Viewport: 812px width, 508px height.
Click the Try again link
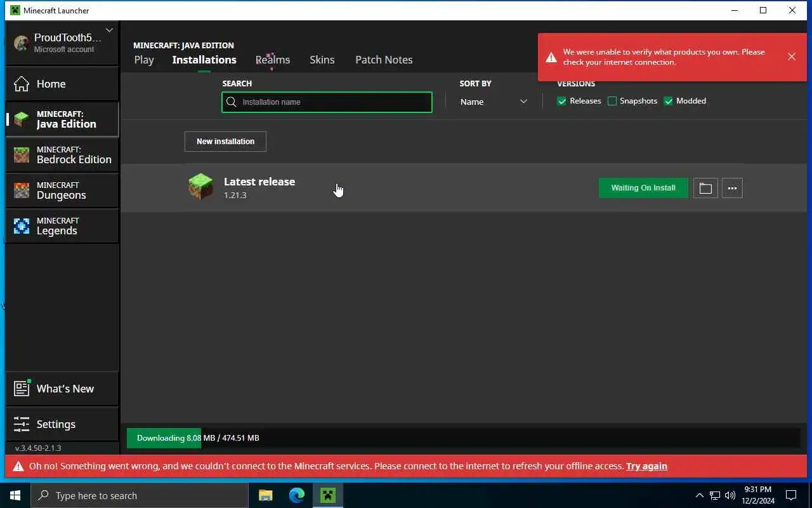pos(646,466)
